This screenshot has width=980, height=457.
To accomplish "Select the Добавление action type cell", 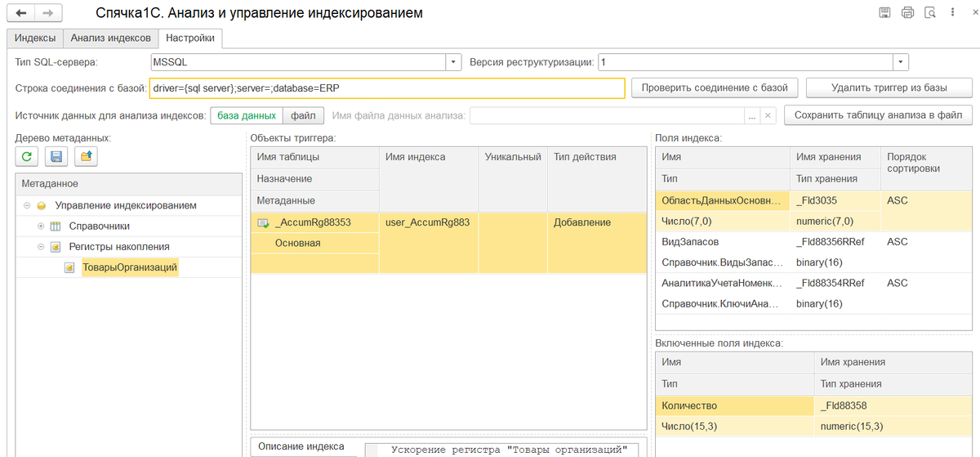I will click(596, 243).
